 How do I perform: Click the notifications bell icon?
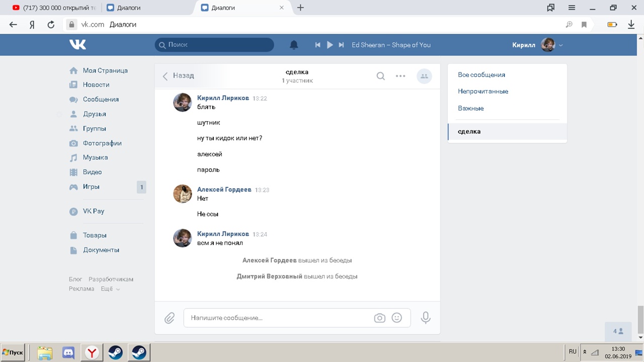coord(294,45)
